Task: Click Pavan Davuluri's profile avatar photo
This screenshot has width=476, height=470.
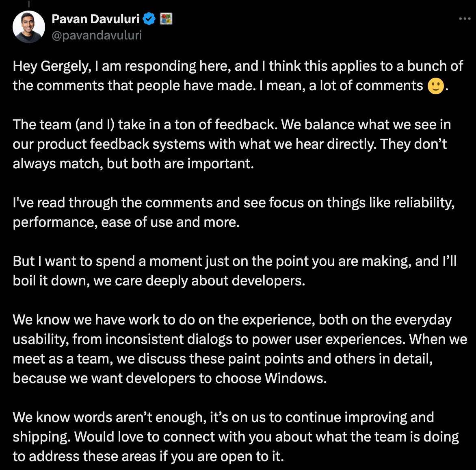Action: pyautogui.click(x=29, y=27)
